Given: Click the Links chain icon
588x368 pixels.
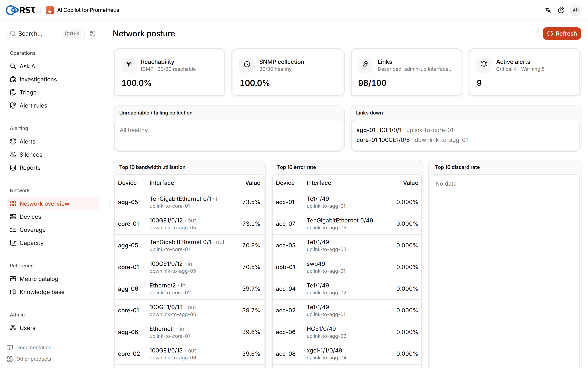Looking at the screenshot, I should 365,64.
